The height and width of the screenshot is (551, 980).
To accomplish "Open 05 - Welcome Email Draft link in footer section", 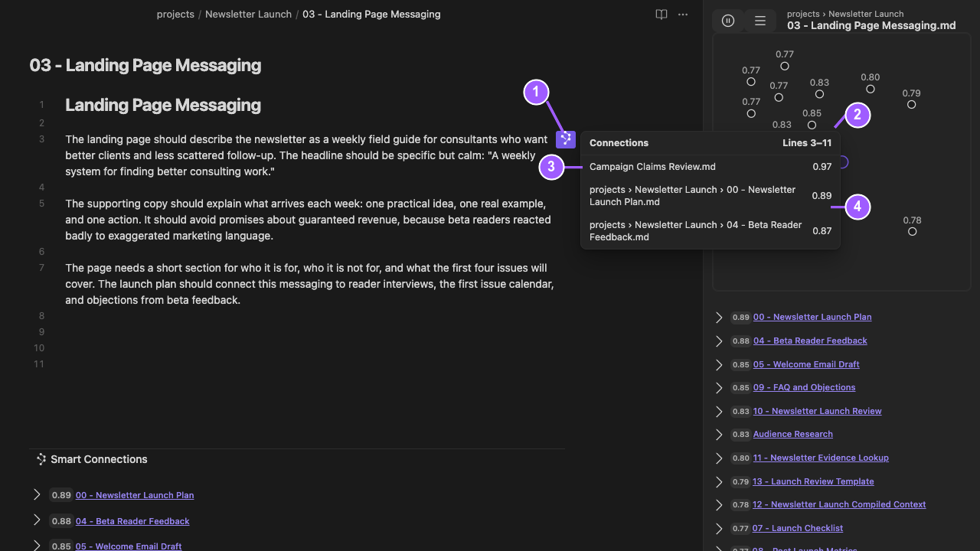I will [x=129, y=546].
